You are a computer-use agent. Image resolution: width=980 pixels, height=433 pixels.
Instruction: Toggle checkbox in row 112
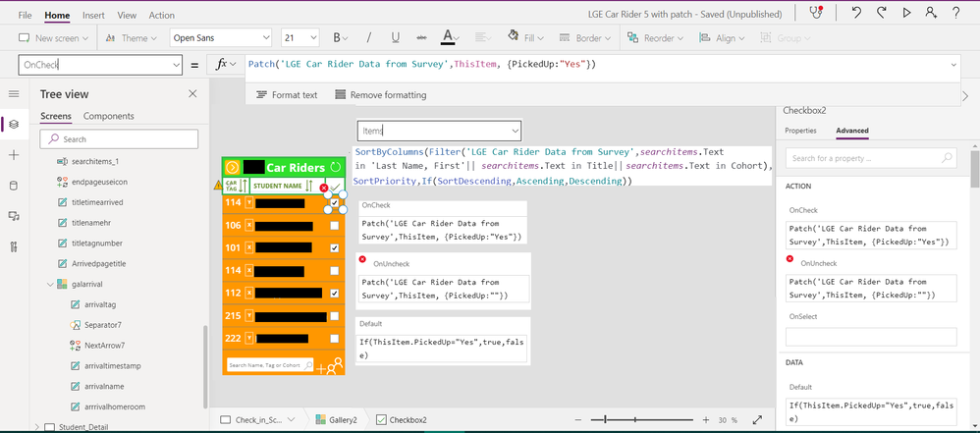click(x=335, y=293)
